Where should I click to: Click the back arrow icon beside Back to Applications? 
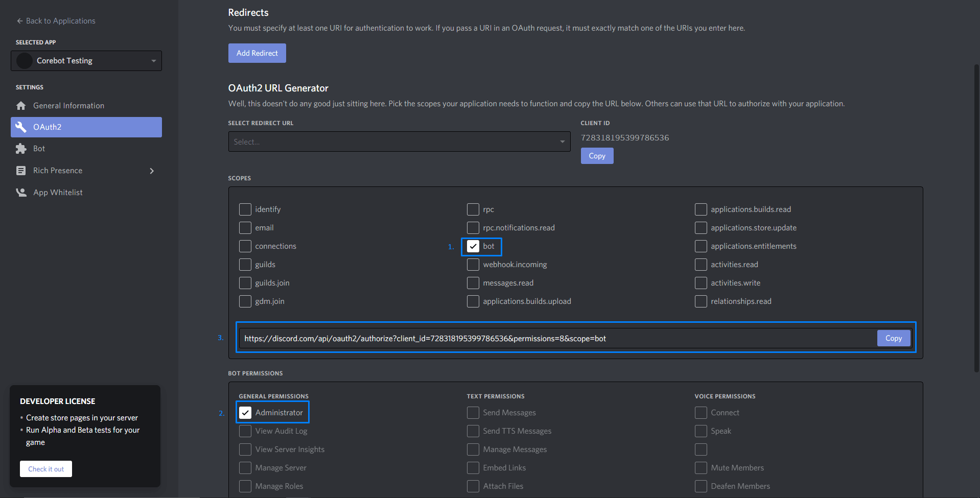pos(20,21)
